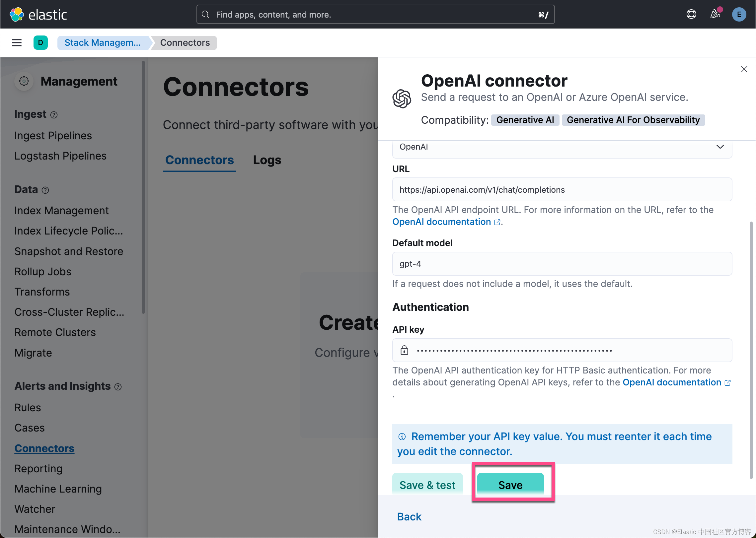Open the main navigation hamburger menu

[x=16, y=42]
